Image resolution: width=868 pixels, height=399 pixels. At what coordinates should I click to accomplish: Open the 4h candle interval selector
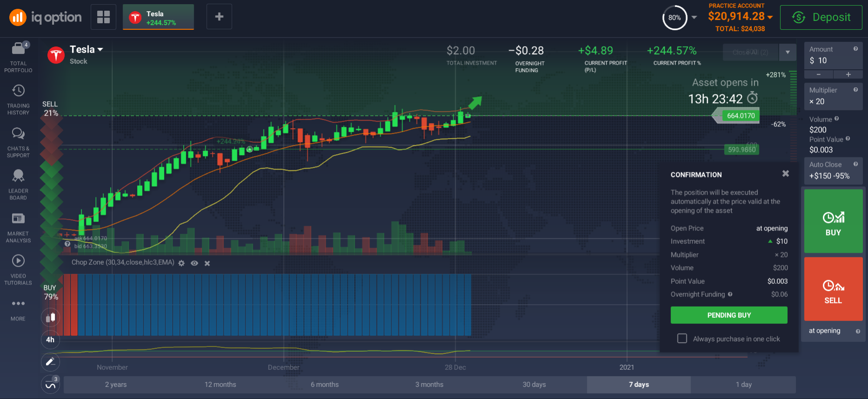[50, 340]
